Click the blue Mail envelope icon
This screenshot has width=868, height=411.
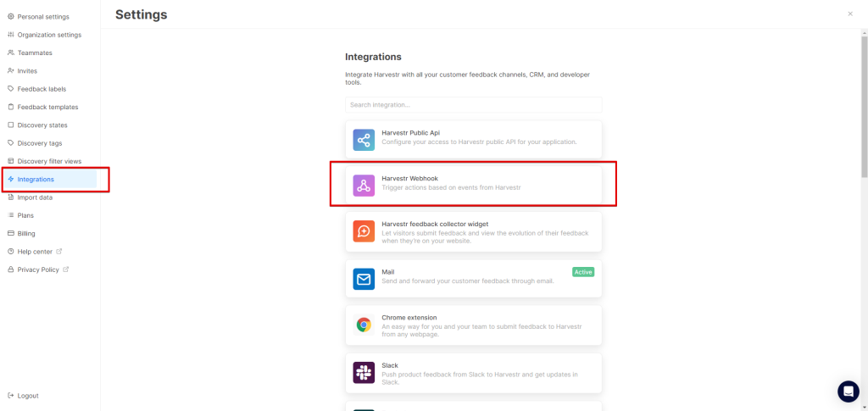(364, 279)
